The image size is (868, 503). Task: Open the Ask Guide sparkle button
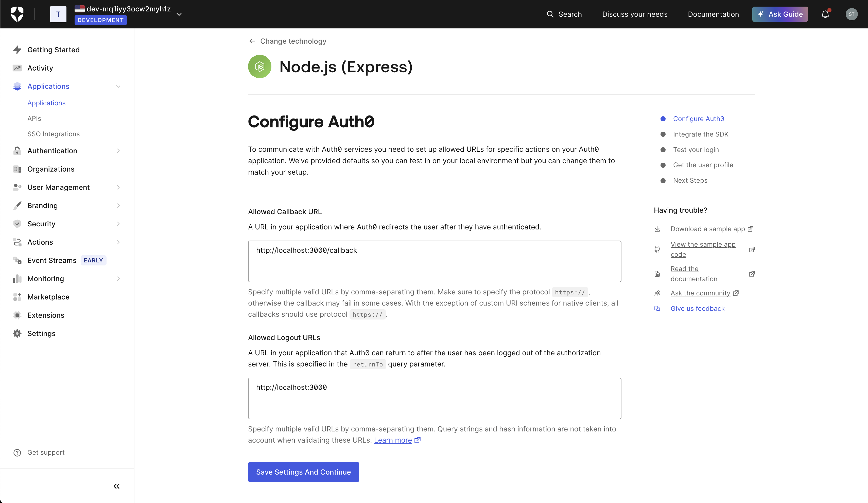tap(780, 14)
